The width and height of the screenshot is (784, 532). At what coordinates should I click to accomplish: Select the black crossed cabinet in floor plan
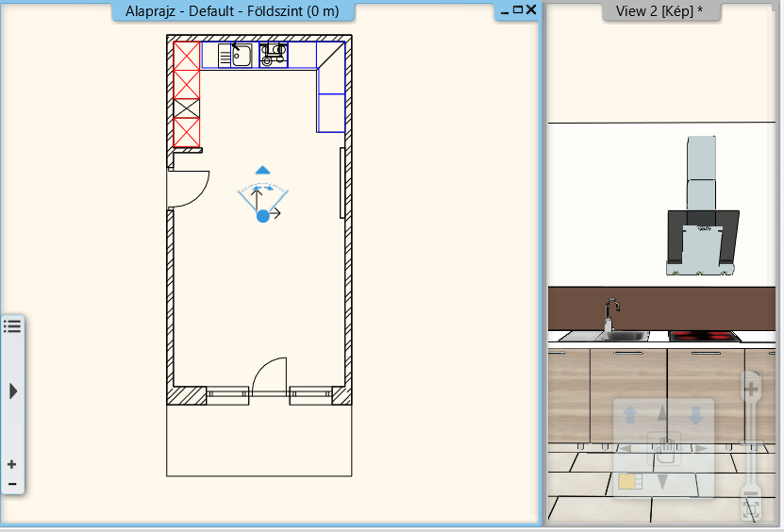(187, 108)
